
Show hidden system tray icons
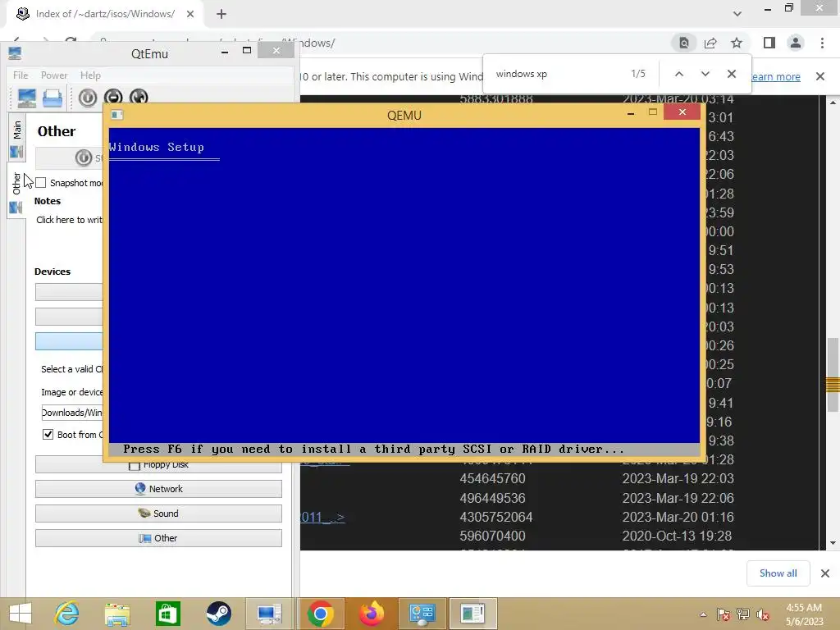pyautogui.click(x=703, y=614)
